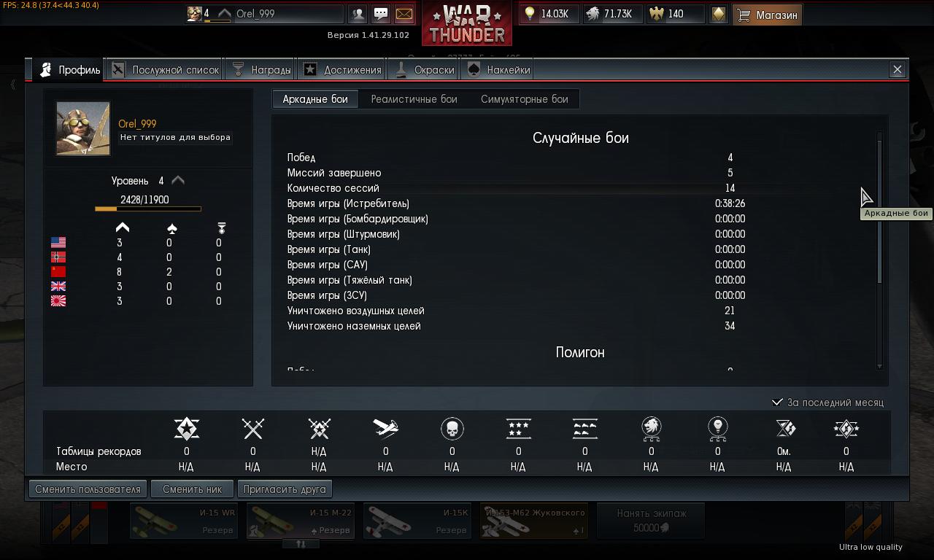Click the crossed swords leaderboard icon
The height and width of the screenshot is (560, 934).
tap(252, 429)
